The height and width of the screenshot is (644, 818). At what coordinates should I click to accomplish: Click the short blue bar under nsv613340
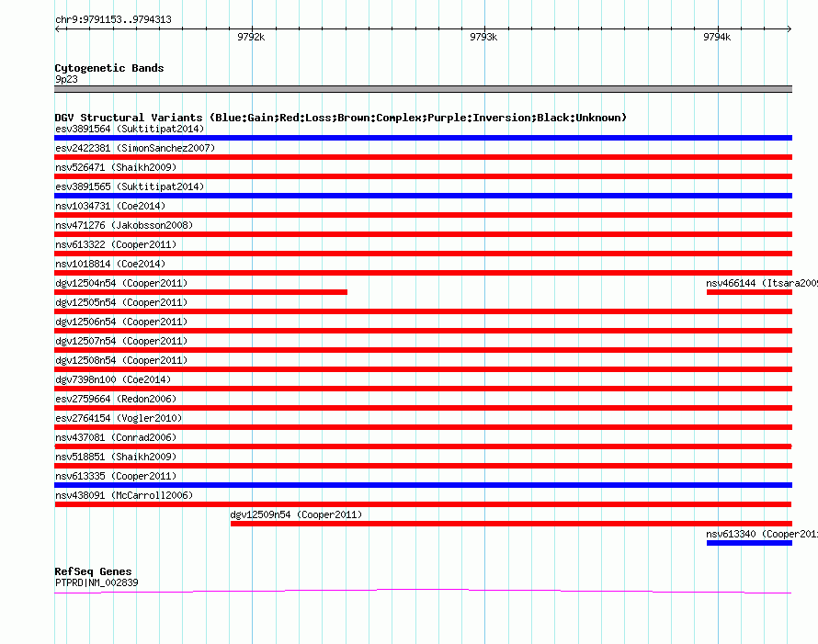click(750, 543)
